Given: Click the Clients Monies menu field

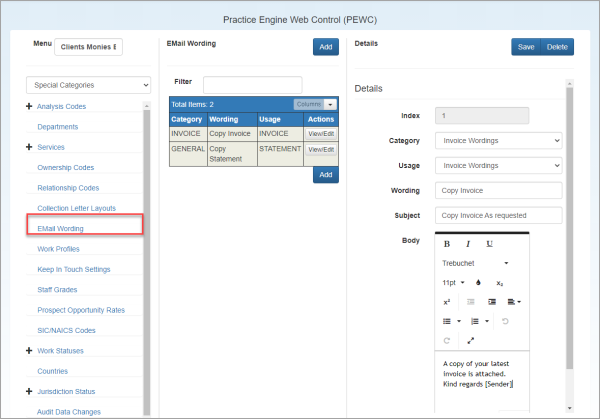Looking at the screenshot, I should (x=88, y=47).
